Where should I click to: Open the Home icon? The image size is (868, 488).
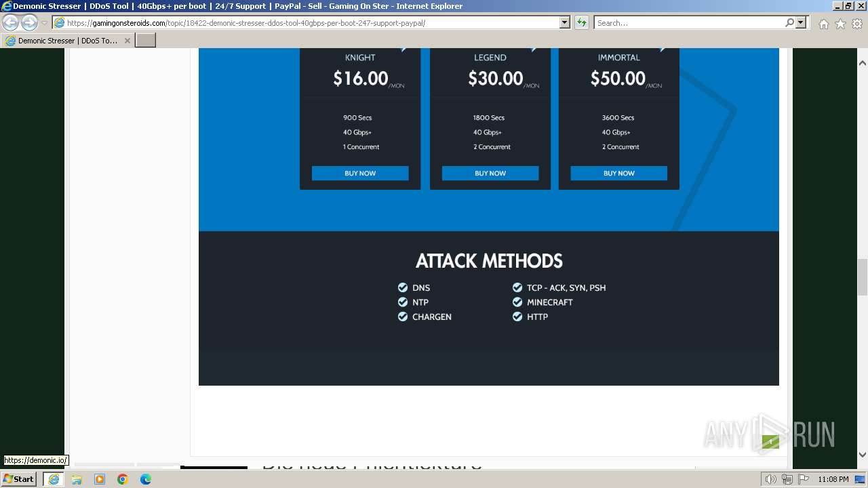point(823,24)
